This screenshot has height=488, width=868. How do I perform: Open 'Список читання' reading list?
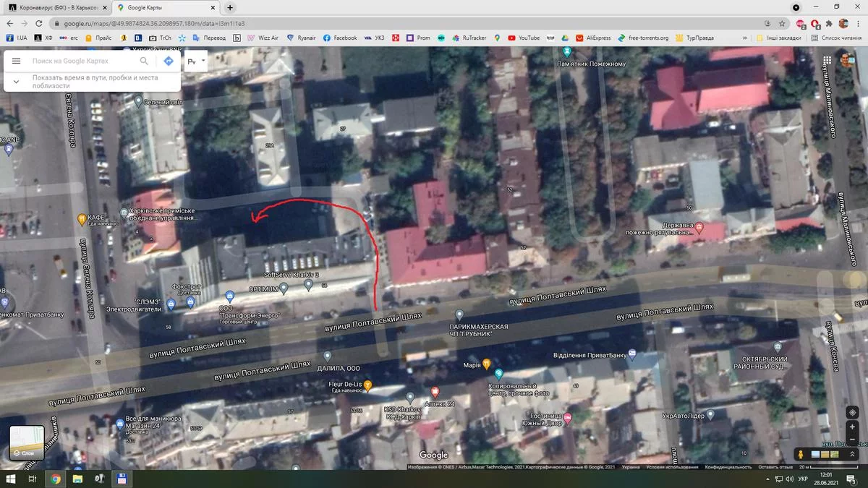pos(836,38)
